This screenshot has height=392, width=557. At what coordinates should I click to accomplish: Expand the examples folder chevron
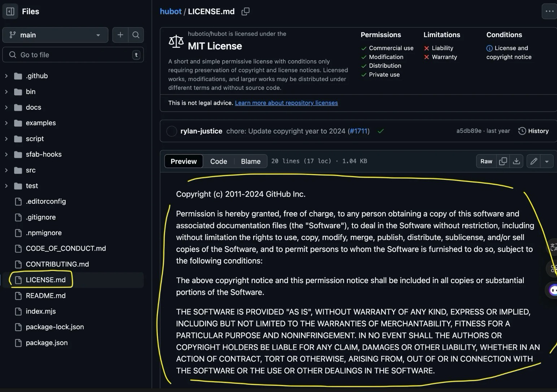(6, 123)
